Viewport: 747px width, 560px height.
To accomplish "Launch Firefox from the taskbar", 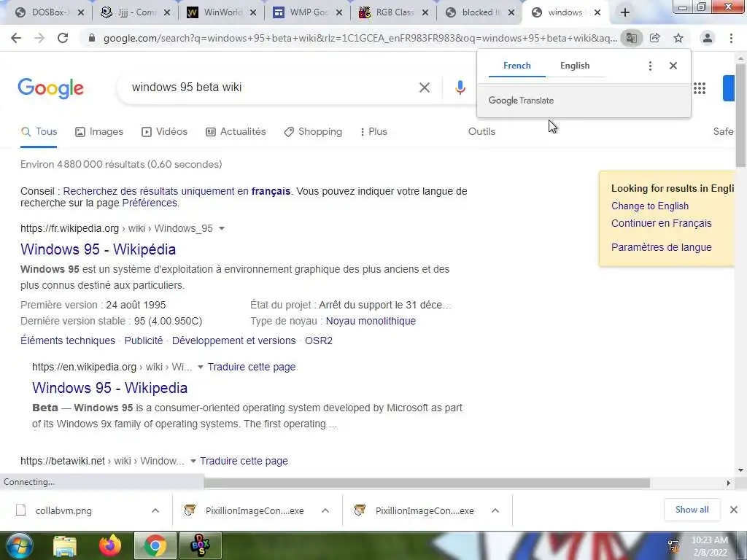I will (x=109, y=545).
